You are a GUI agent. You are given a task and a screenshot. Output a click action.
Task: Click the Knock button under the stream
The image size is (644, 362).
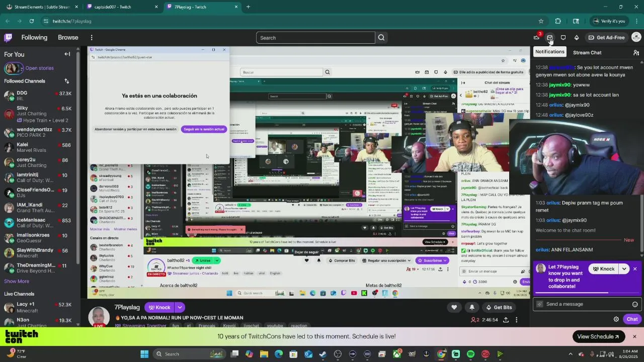tap(159, 307)
